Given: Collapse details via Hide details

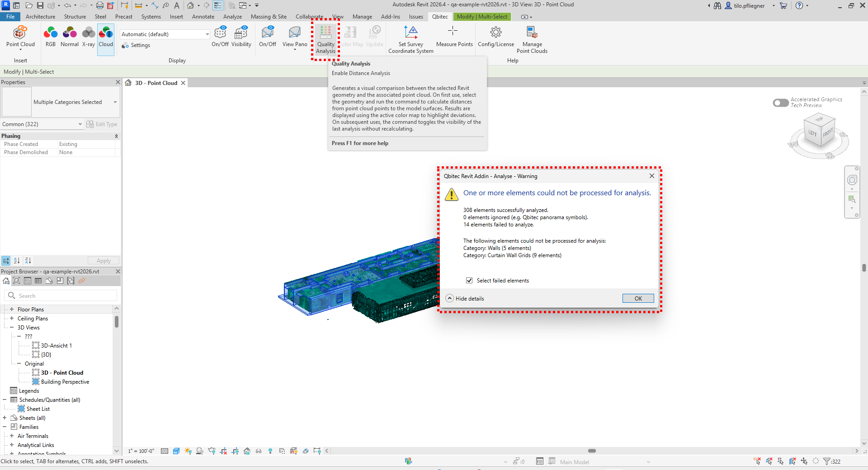Looking at the screenshot, I should click(x=465, y=299).
